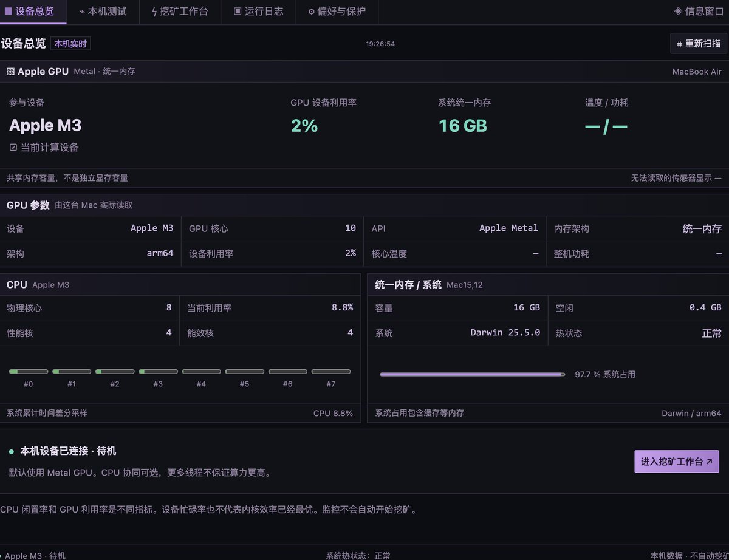
Task: Click the MacBook Air label
Action: 697,72
